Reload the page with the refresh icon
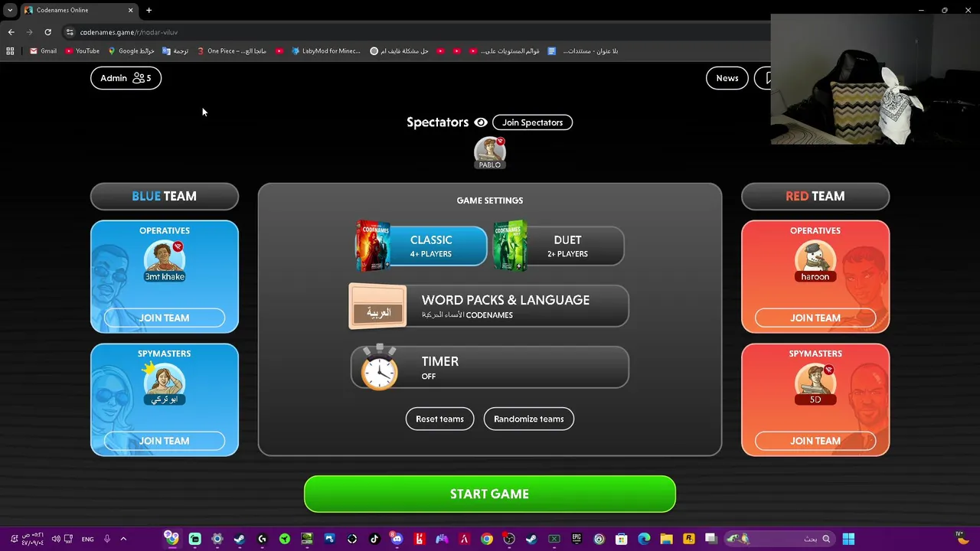Viewport: 980px width, 551px height. click(x=47, y=32)
